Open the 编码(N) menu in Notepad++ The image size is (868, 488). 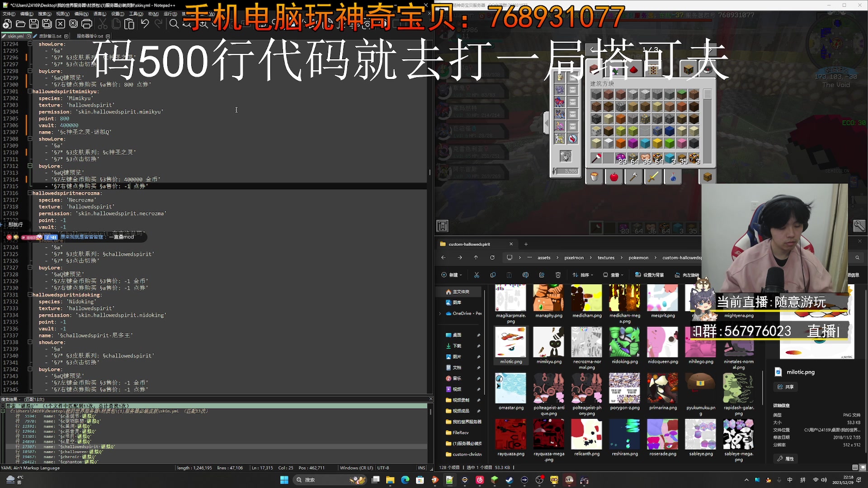coord(81,14)
